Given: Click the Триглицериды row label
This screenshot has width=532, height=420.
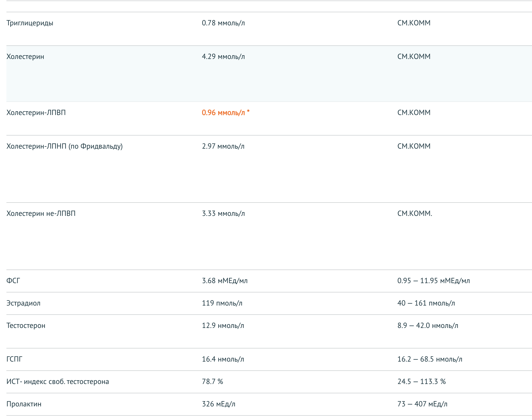Looking at the screenshot, I should (x=30, y=23).
